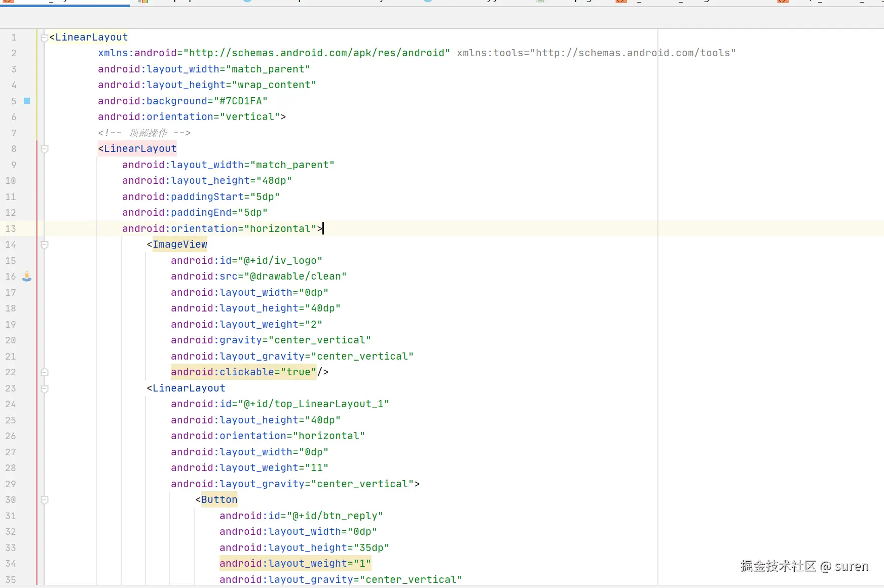The image size is (884, 588).
Task: Click highlighted android:layout_weight="1" attribute
Action: (x=295, y=564)
